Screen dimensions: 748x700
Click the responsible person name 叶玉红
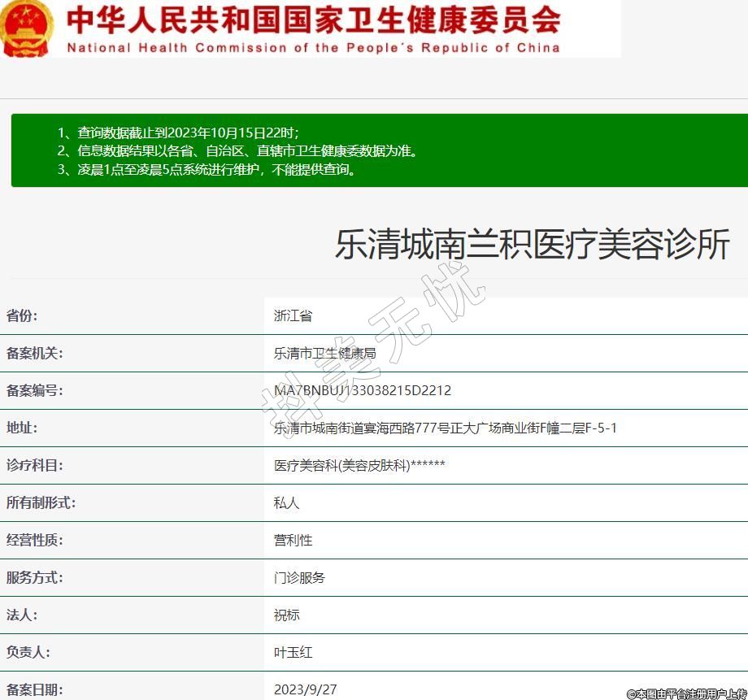point(293,652)
